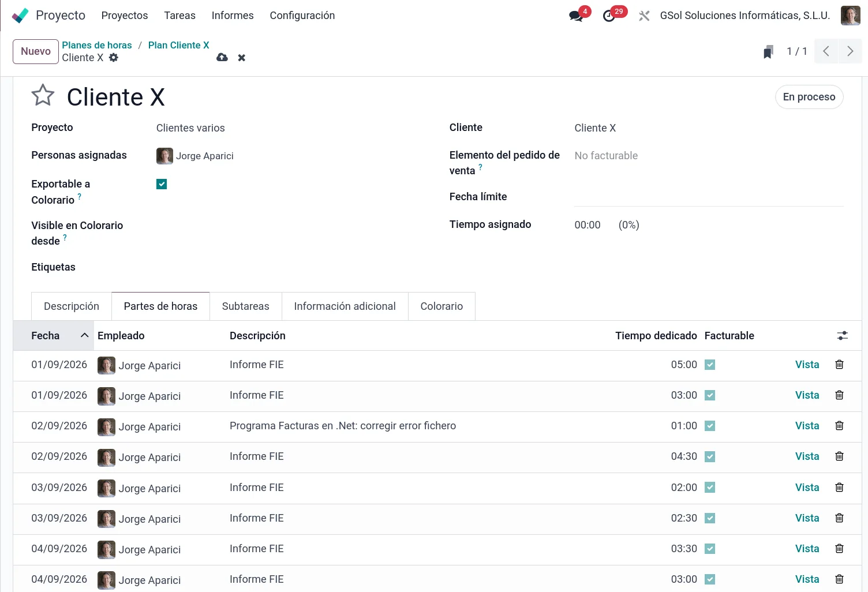Viewport: 868px width, 592px height.
Task: Open Informes menu
Action: [x=233, y=16]
